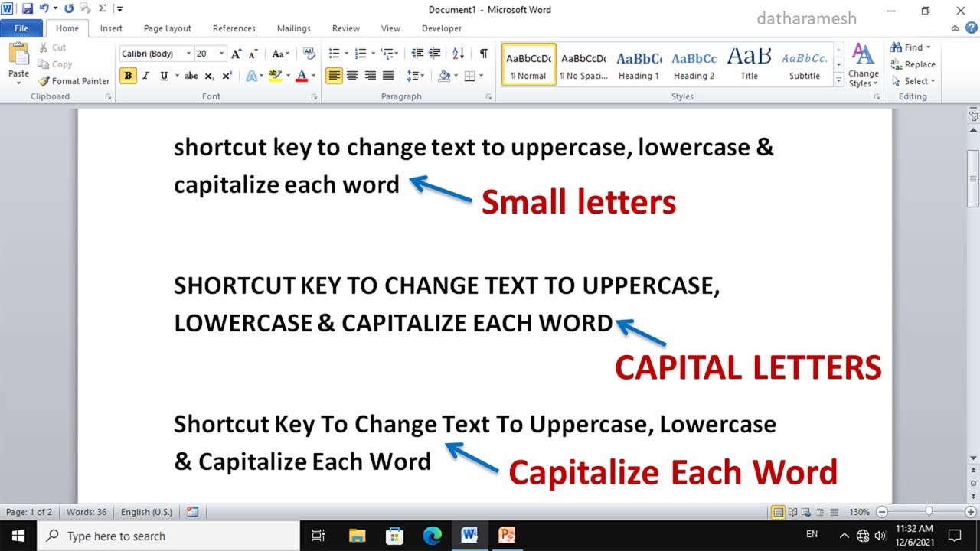Viewport: 980px width, 551px height.
Task: Click Redo icon in Quick Access Toolbar
Action: point(69,9)
